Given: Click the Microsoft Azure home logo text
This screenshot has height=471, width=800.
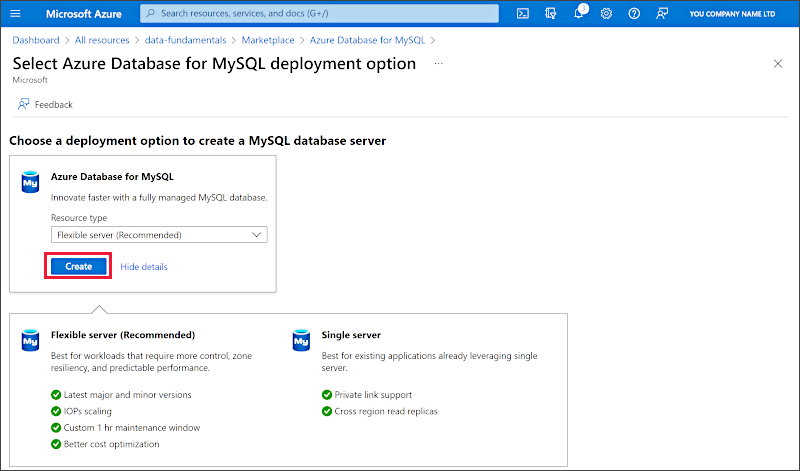Looking at the screenshot, I should (x=84, y=14).
